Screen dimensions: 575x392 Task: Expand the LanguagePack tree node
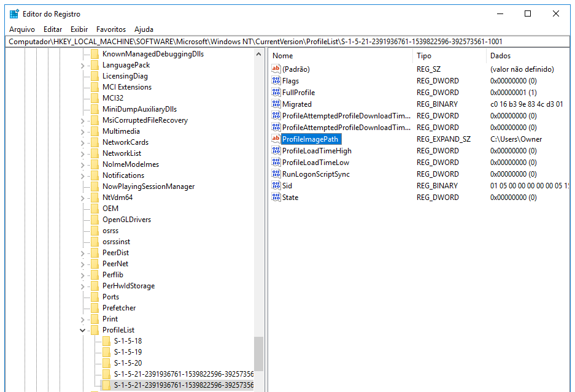(x=83, y=65)
